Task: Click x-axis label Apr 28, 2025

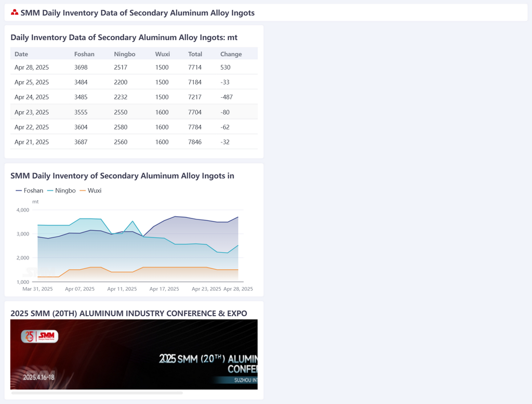Action: 238,289
